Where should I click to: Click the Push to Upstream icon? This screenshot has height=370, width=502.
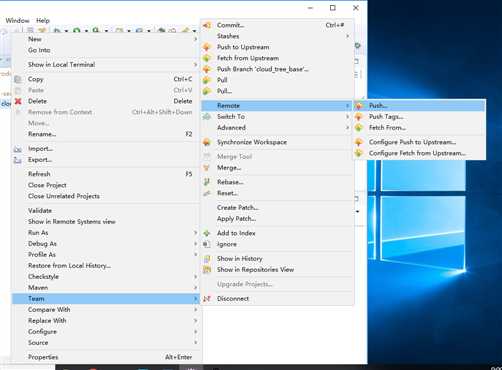[207, 47]
